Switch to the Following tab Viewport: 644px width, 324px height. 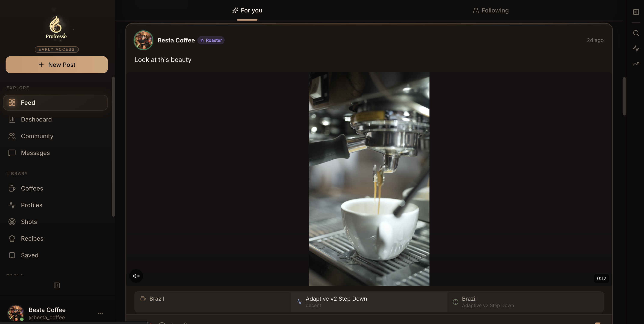pos(491,10)
